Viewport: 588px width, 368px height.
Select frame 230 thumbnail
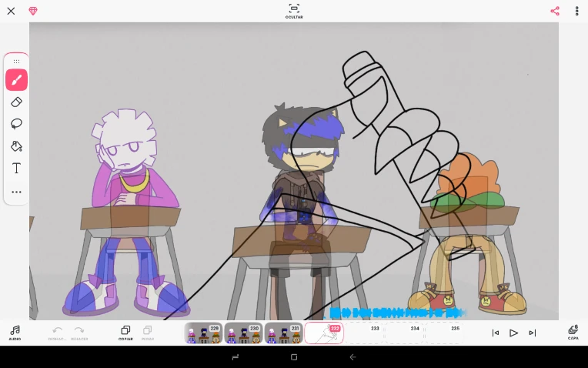(243, 333)
